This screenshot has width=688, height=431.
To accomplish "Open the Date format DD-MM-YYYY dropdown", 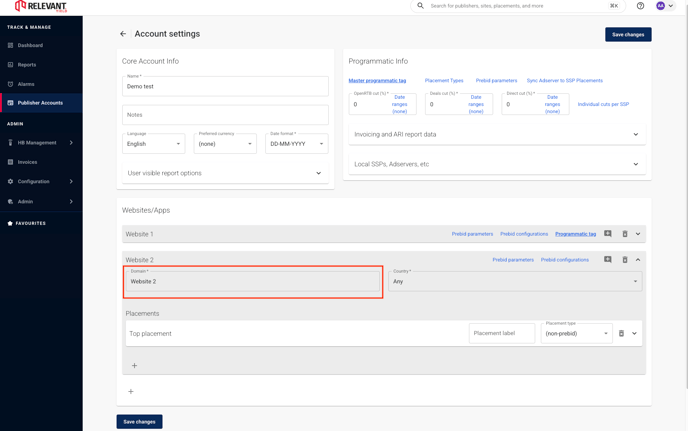I will 297,144.
